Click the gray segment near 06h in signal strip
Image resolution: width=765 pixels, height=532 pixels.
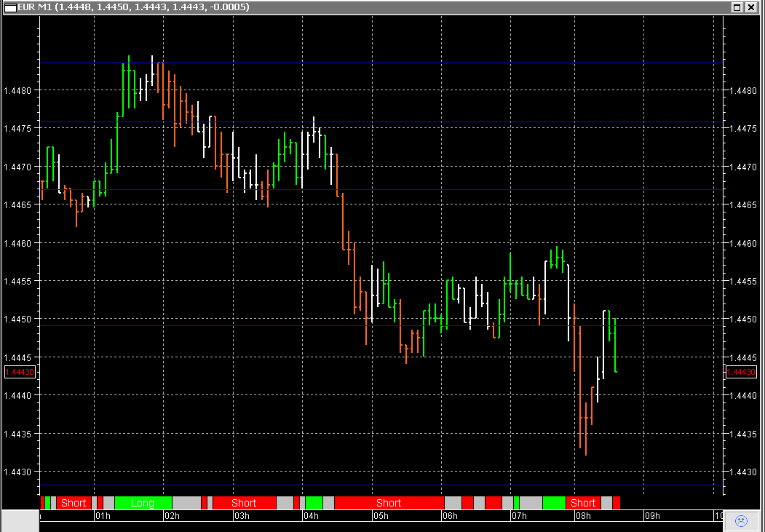453,502
